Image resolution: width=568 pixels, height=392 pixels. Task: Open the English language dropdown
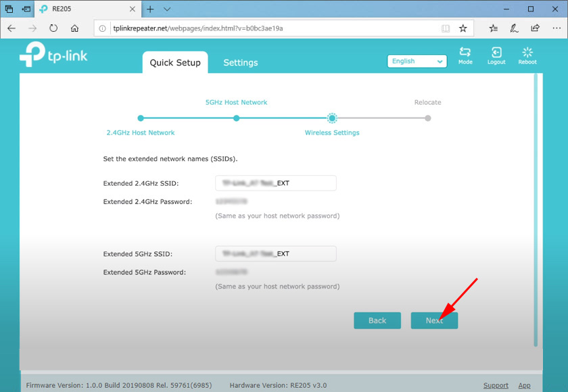click(417, 61)
